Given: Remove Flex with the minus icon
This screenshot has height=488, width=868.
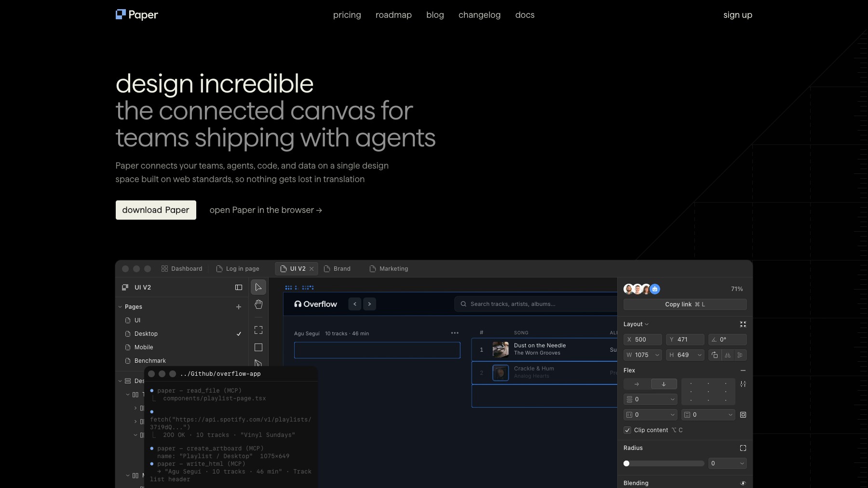Looking at the screenshot, I should [743, 370].
